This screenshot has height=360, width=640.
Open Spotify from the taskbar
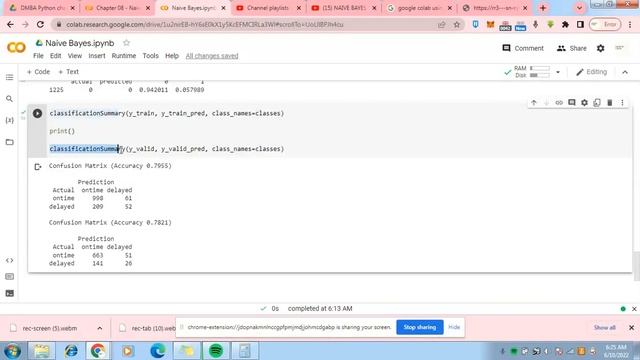pyautogui.click(x=216, y=351)
